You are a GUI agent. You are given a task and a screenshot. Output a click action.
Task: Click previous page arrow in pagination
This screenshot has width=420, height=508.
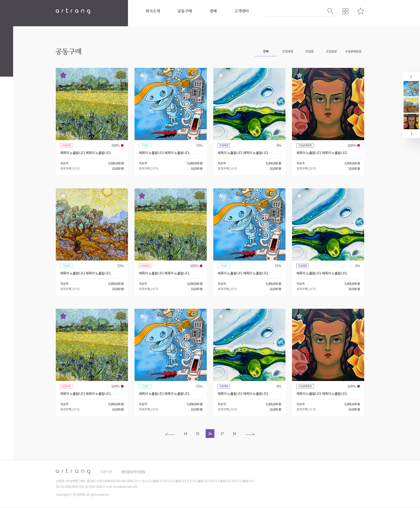coord(170,434)
